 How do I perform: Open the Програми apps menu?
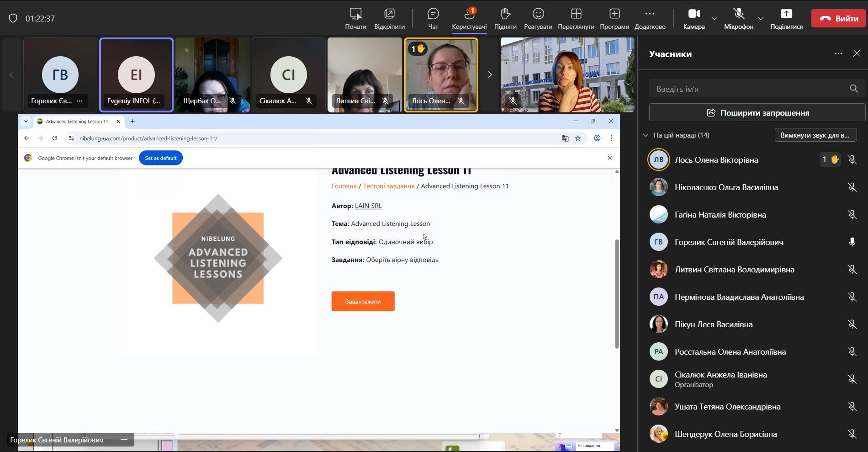[614, 18]
